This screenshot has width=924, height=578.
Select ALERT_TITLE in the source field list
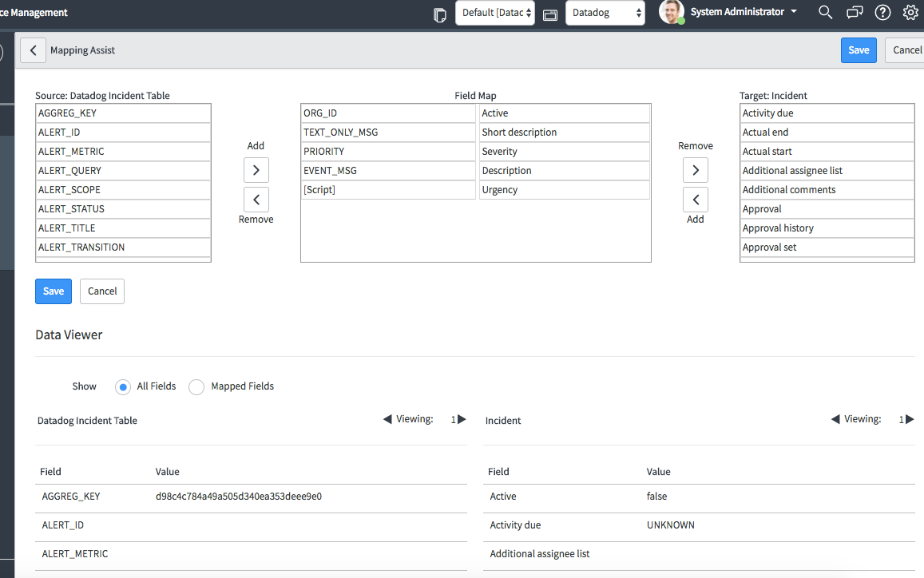pyautogui.click(x=123, y=228)
